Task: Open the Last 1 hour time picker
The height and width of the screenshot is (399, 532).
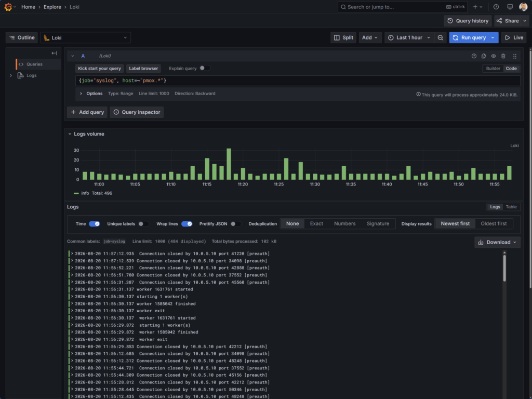Action: click(409, 37)
